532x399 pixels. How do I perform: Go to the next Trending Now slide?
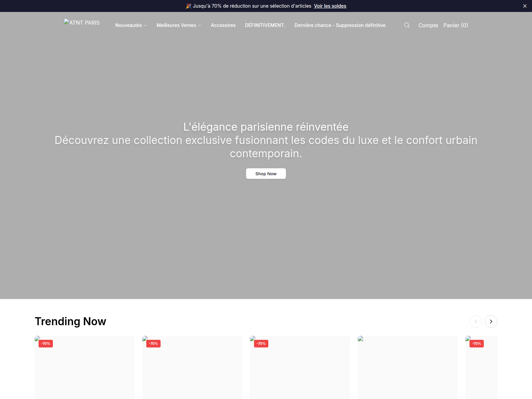click(x=491, y=322)
